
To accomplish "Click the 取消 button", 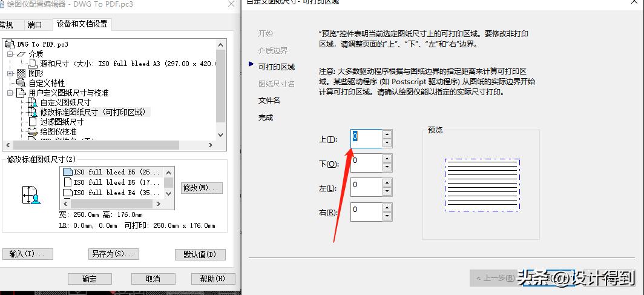I will pyautogui.click(x=153, y=279).
